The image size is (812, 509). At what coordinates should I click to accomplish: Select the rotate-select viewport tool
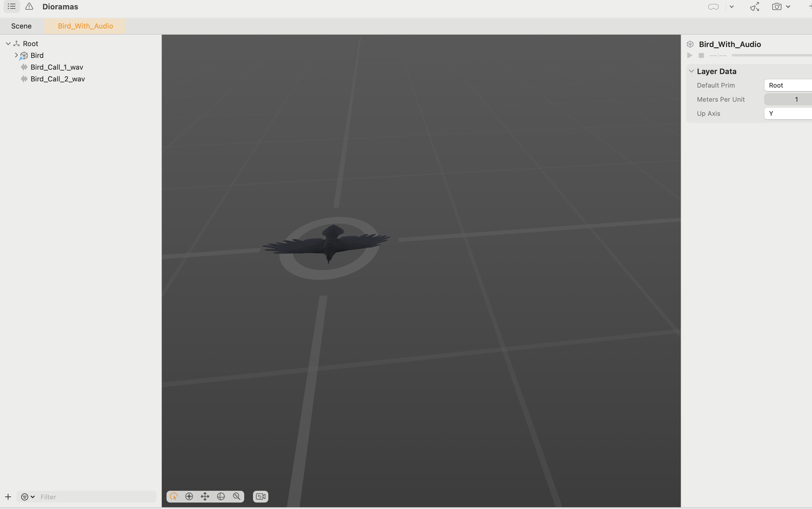click(174, 497)
